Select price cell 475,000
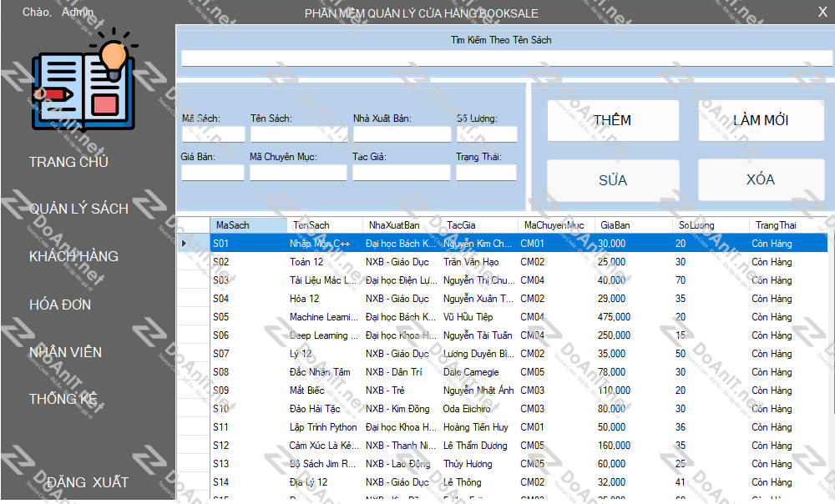Image resolution: width=835 pixels, height=504 pixels. [634, 316]
